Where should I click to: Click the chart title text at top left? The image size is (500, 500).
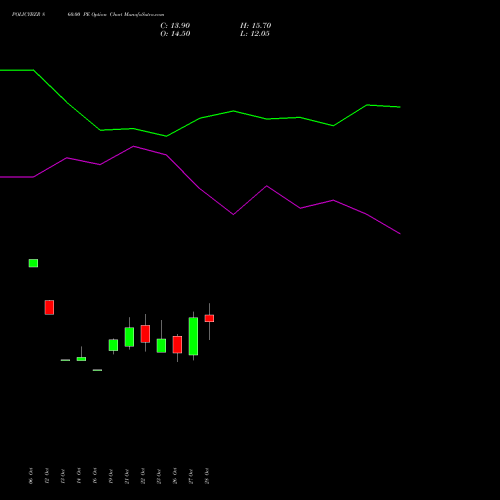[88, 15]
